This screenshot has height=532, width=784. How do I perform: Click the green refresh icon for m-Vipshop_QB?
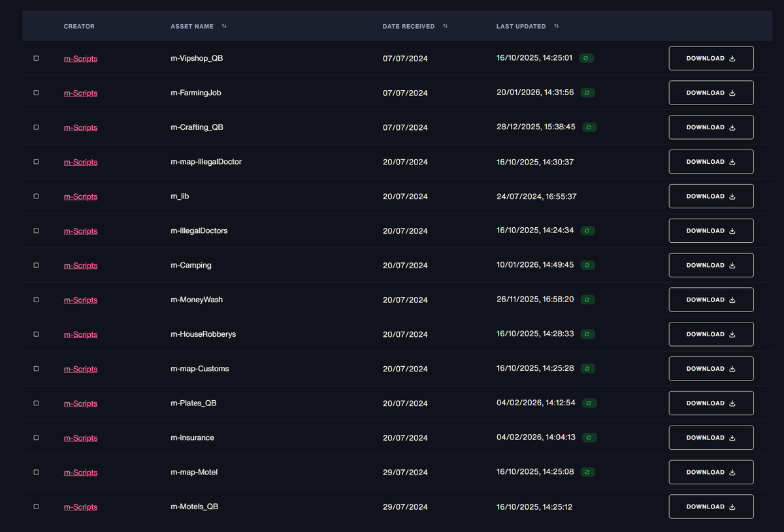[587, 58]
